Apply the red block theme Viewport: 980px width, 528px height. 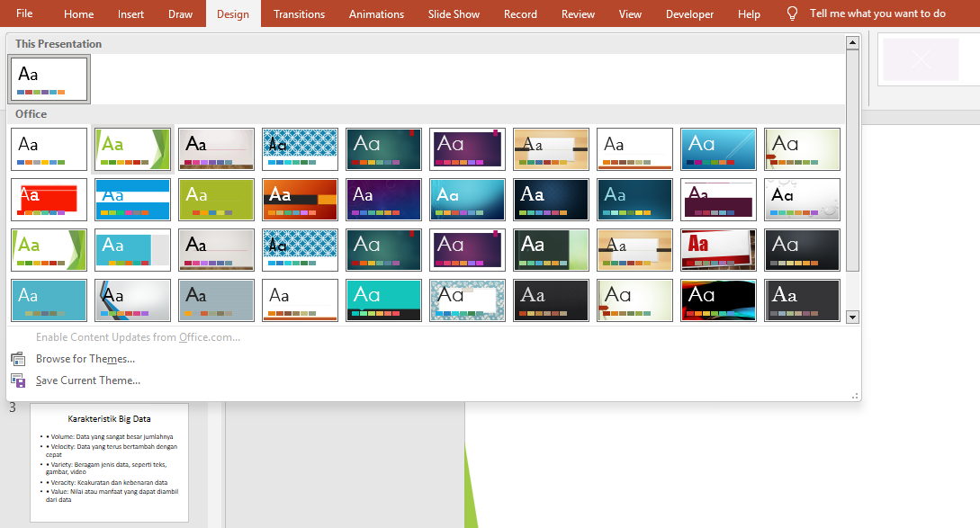pyautogui.click(x=49, y=200)
